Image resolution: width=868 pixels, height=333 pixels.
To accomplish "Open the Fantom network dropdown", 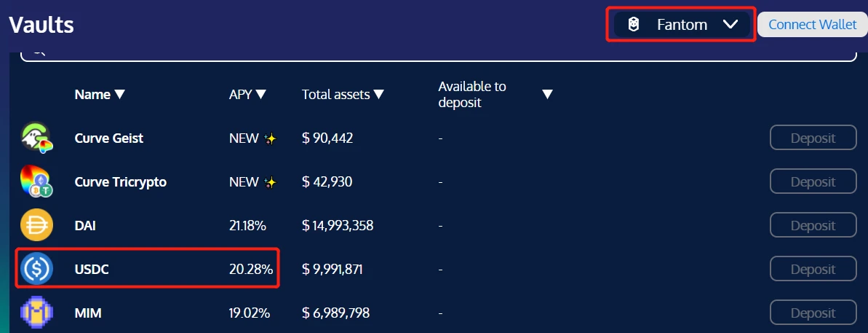I will point(682,24).
